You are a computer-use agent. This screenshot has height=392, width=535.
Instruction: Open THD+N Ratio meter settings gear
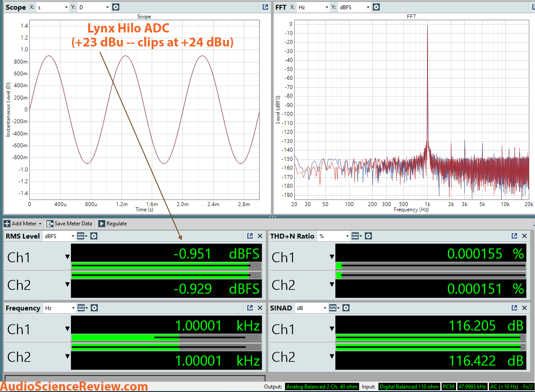pyautogui.click(x=368, y=236)
